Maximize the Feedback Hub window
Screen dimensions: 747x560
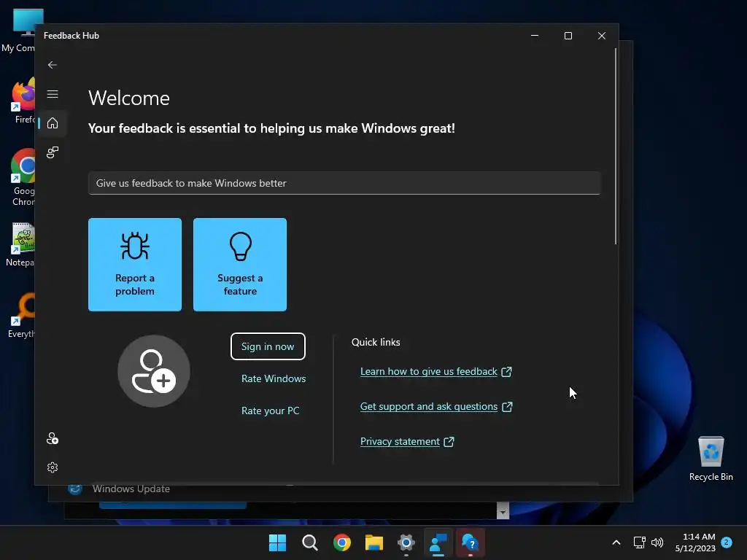[568, 36]
